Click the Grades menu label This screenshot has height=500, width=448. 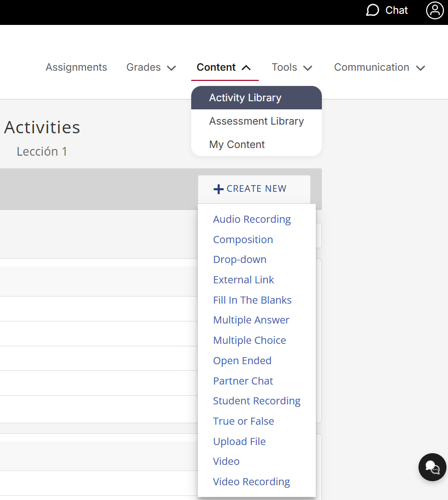pyautogui.click(x=143, y=67)
